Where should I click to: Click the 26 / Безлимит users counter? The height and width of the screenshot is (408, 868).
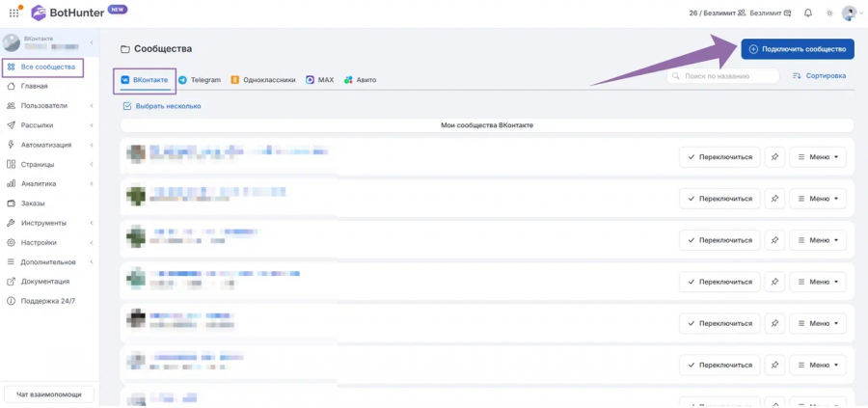pyautogui.click(x=718, y=13)
